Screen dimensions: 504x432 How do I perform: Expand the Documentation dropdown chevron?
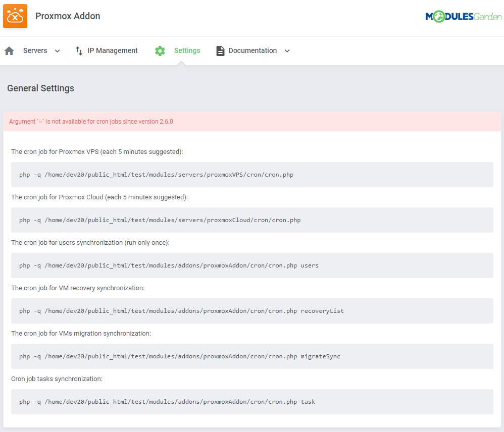(x=287, y=51)
